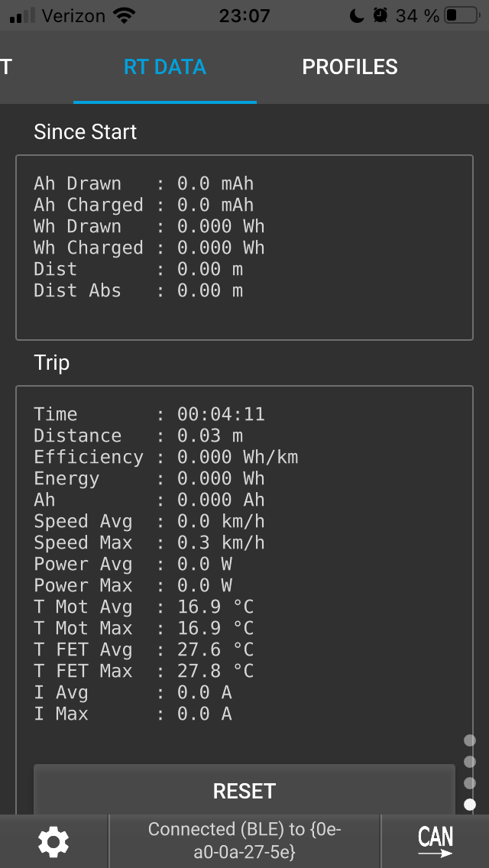
Task: Tap the Do Not Disturb moon icon
Action: [356, 15]
